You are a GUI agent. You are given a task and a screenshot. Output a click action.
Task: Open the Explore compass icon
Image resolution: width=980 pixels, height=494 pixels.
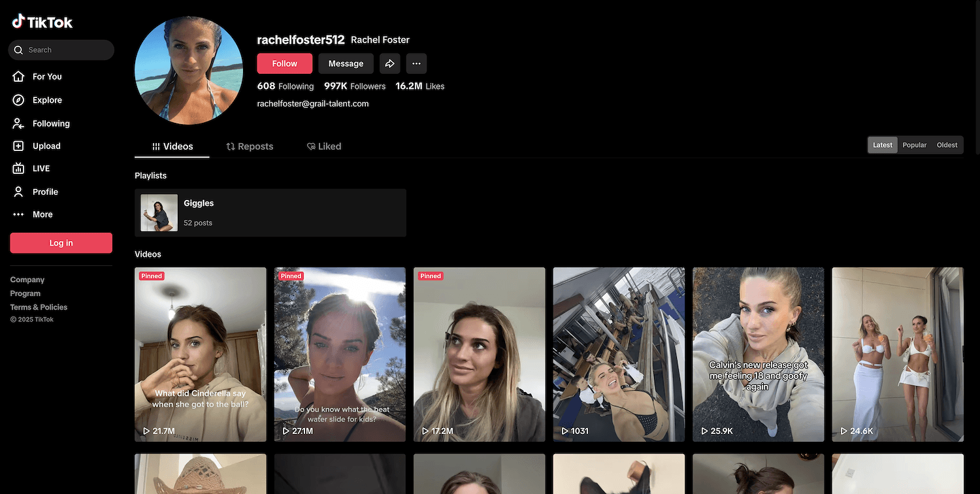point(18,100)
